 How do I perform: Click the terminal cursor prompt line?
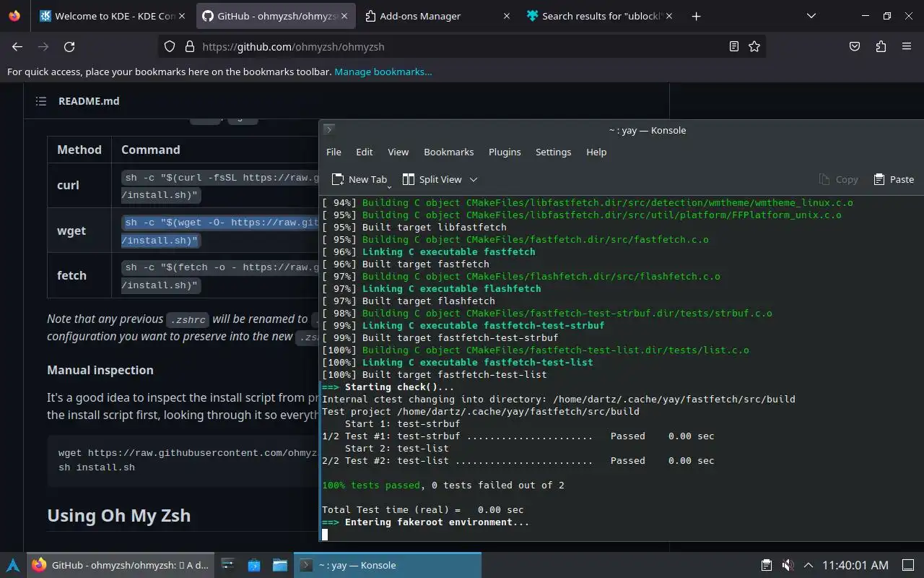[325, 535]
